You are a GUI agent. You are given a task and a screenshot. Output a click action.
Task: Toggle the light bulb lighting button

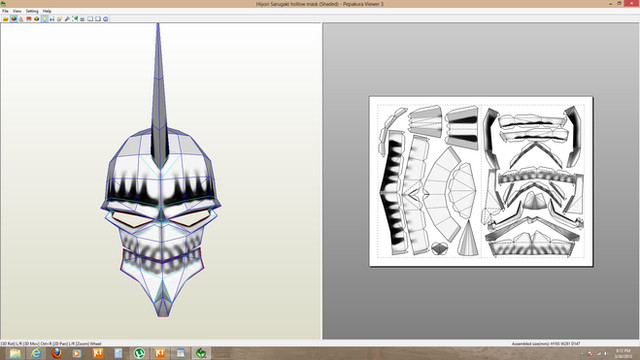click(x=44, y=19)
